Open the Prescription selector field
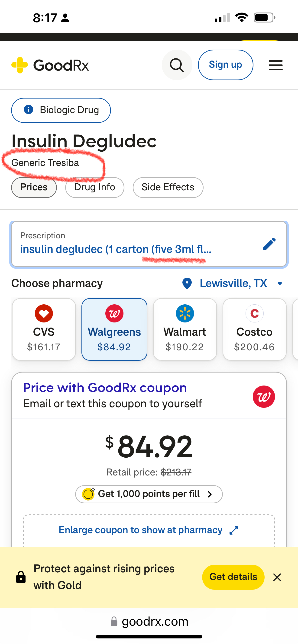The width and height of the screenshot is (298, 644). tap(140, 244)
